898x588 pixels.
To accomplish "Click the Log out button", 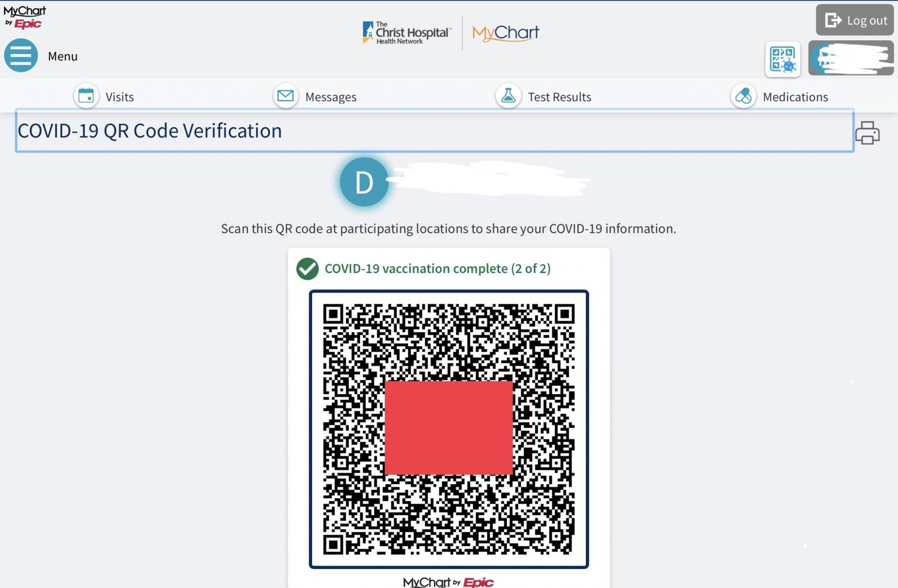I will (x=855, y=20).
